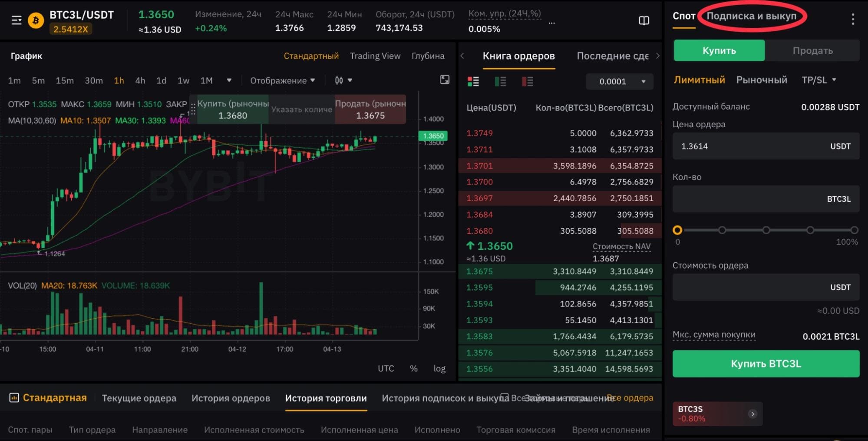Viewport: 868px width, 441px height.
Task: Open the hamburger menu beside BTC3L/USDT
Action: (x=17, y=20)
